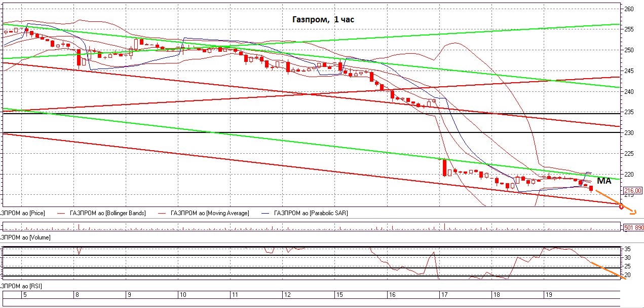Click date label 12 on time axis
644x308 pixels.
(x=287, y=295)
